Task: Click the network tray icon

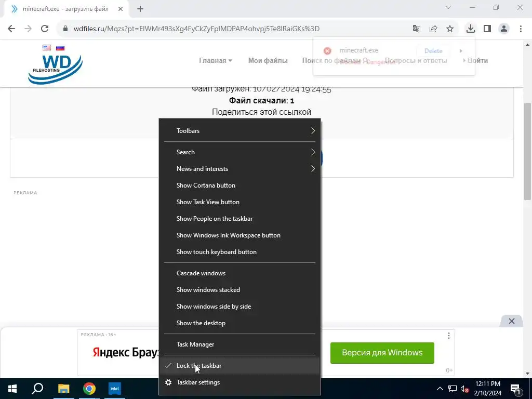Action: [453, 389]
